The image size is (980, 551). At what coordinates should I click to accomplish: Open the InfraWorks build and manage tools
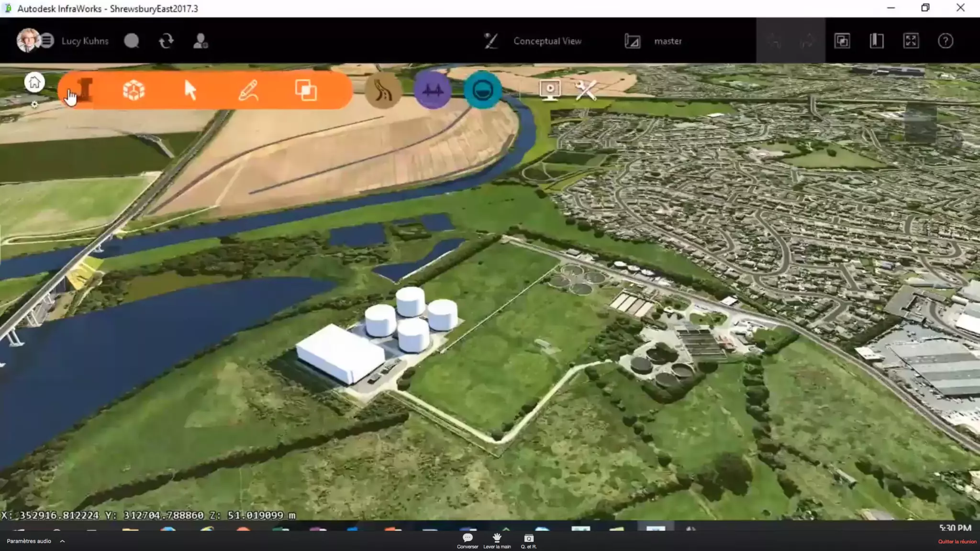pos(85,90)
